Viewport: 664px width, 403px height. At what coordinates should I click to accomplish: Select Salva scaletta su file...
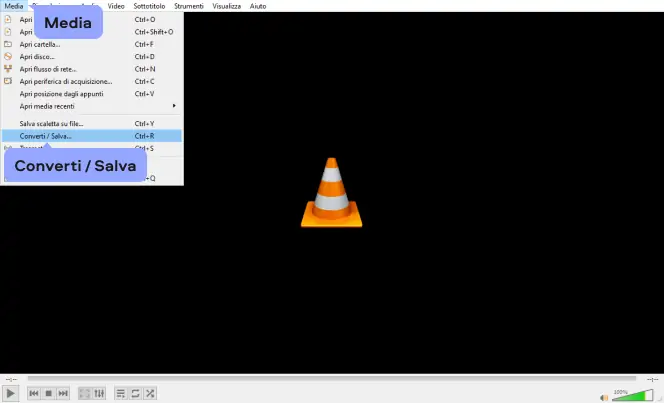[x=92, y=124]
